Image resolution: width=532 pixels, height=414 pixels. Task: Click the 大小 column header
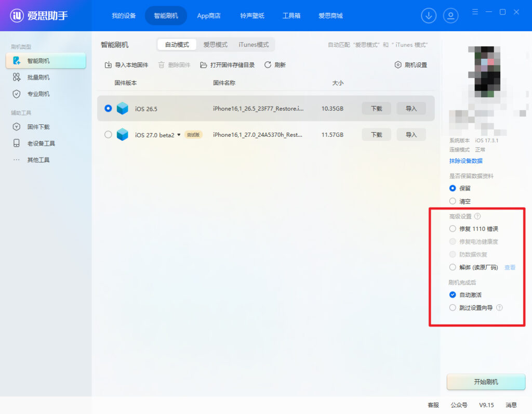(x=338, y=83)
